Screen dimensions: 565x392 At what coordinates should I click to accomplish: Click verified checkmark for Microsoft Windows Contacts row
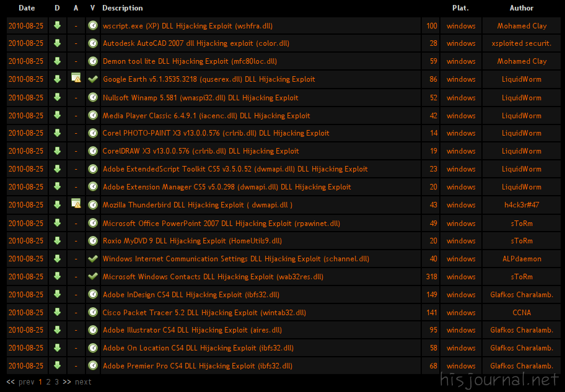93,276
